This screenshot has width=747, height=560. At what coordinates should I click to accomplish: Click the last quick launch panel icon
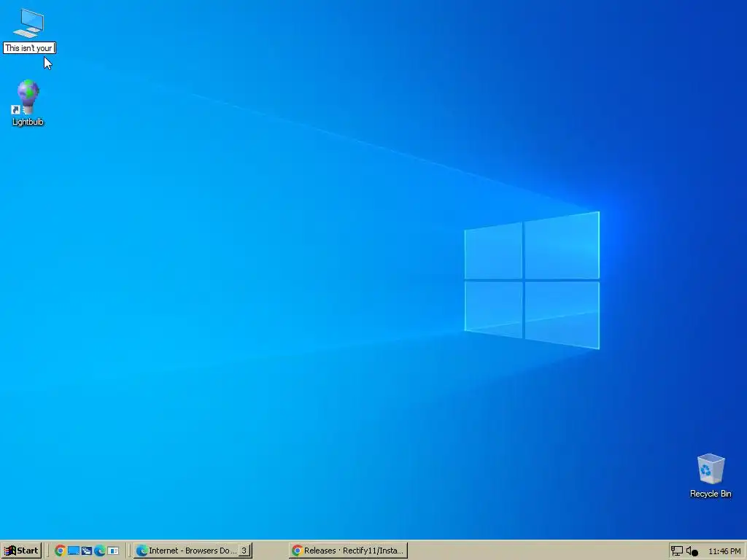coord(113,551)
